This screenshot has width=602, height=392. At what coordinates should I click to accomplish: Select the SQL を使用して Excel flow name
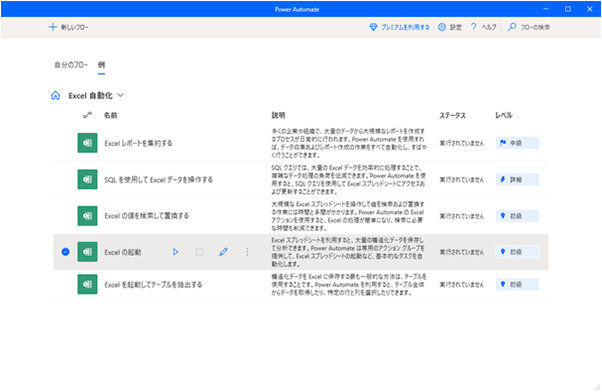(159, 180)
